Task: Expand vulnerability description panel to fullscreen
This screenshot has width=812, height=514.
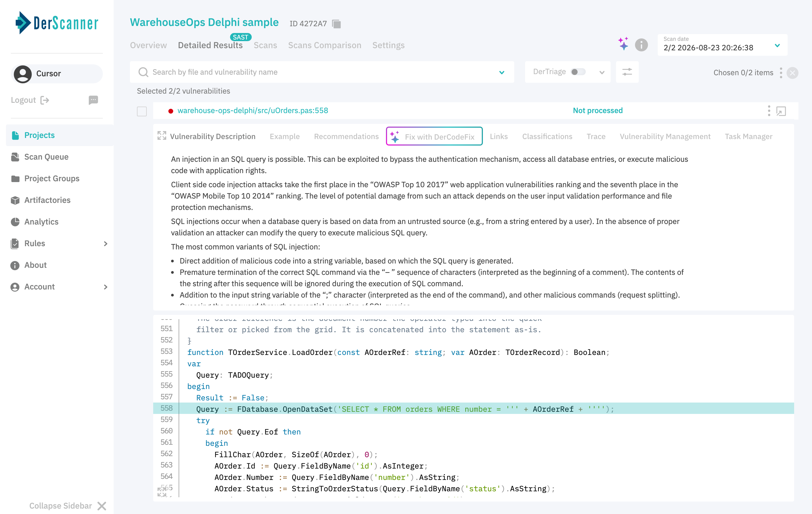Action: 162,136
